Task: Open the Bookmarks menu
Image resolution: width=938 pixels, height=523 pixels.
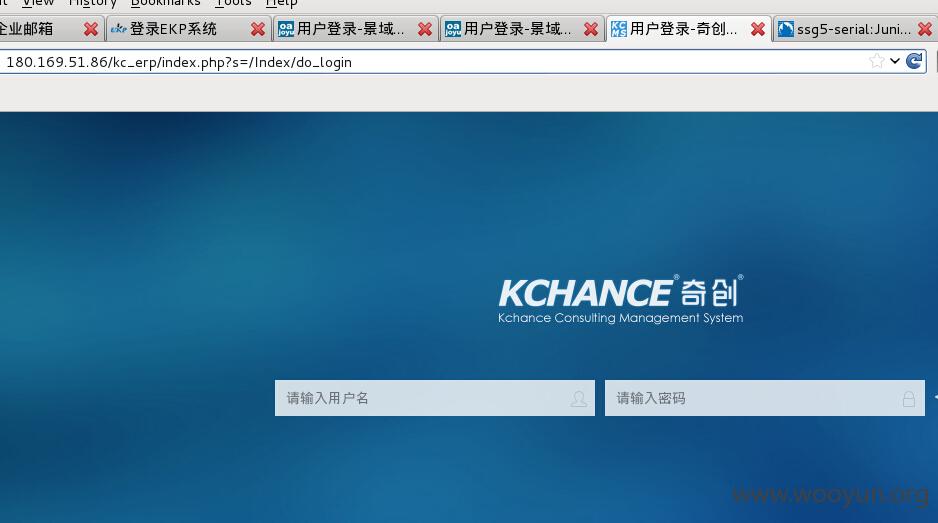Action: 165,3
